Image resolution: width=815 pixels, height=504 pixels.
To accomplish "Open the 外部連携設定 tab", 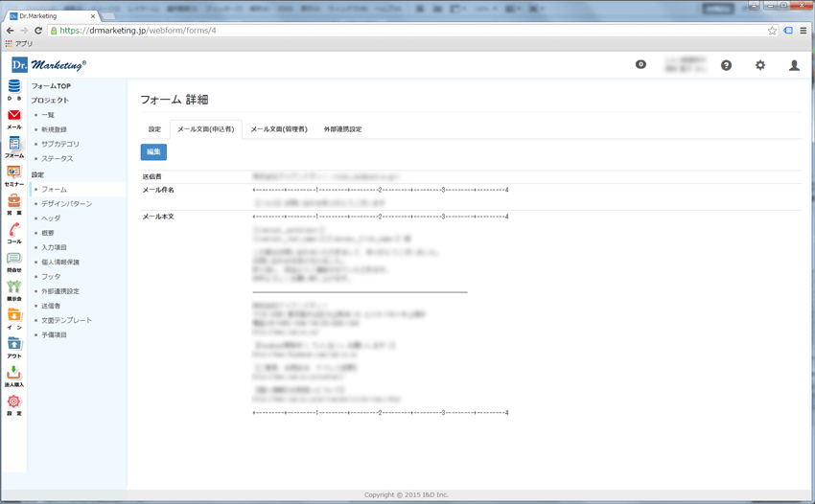I will point(342,129).
